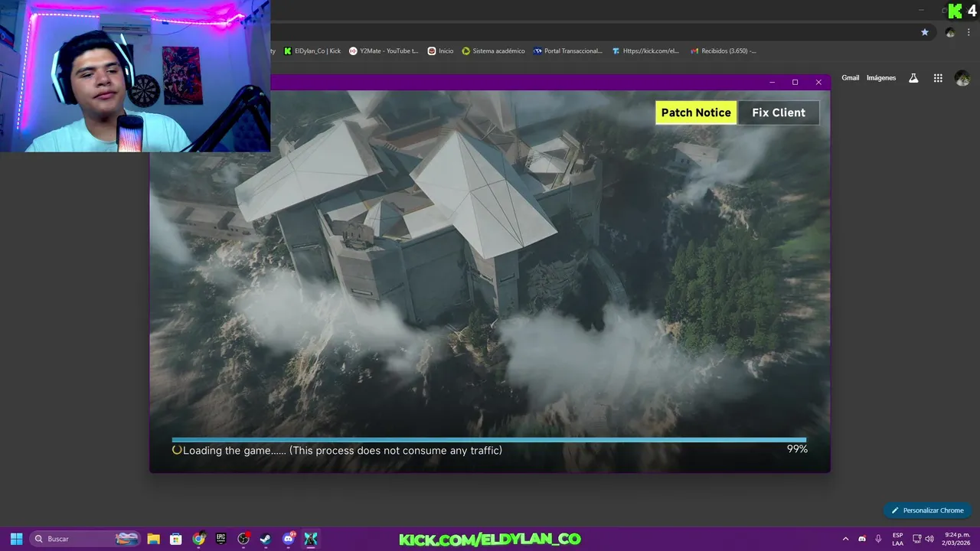This screenshot has height=551, width=980.
Task: Open Google Labs flask icon
Action: (913, 78)
